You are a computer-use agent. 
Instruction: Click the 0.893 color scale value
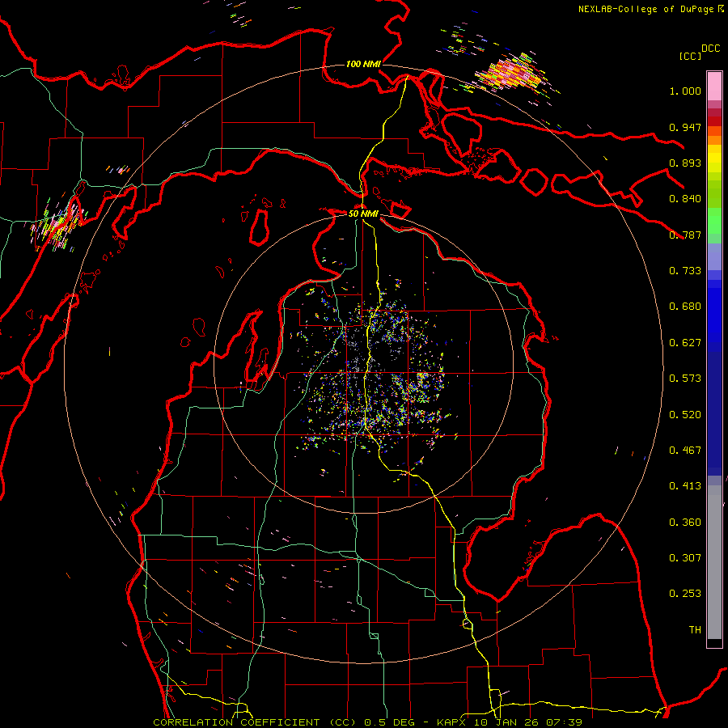pyautogui.click(x=685, y=163)
